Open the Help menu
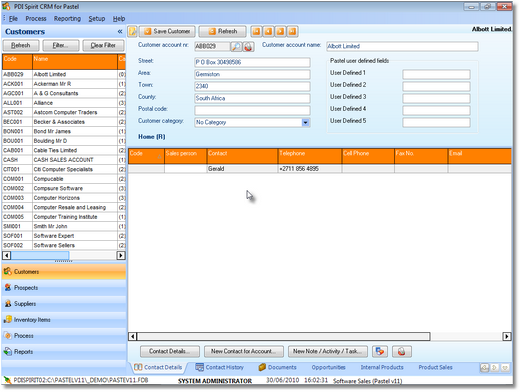This screenshot has height=392, width=520. pyautogui.click(x=119, y=19)
